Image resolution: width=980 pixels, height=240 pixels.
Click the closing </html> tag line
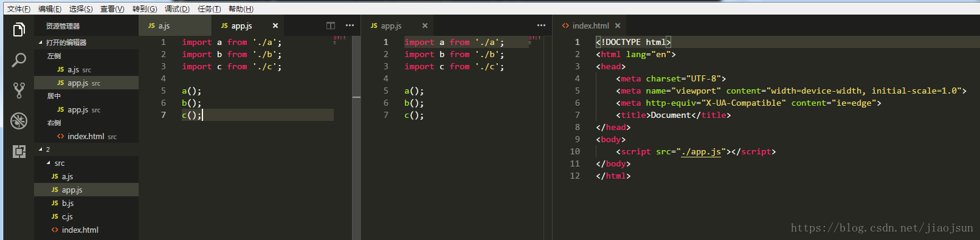pos(613,176)
